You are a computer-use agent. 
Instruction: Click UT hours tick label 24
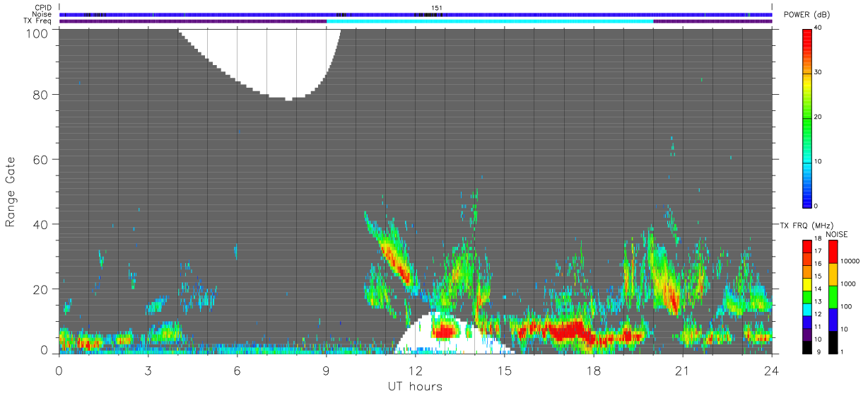tap(772, 371)
